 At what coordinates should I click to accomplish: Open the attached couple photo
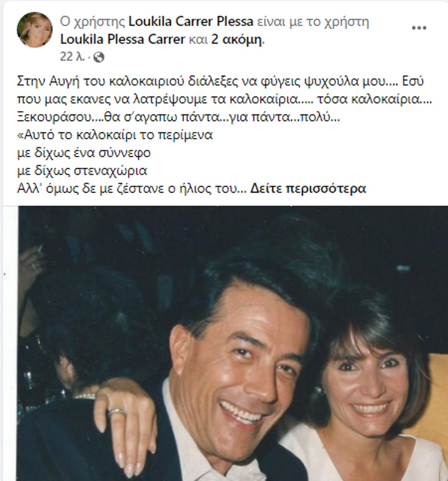233,343
